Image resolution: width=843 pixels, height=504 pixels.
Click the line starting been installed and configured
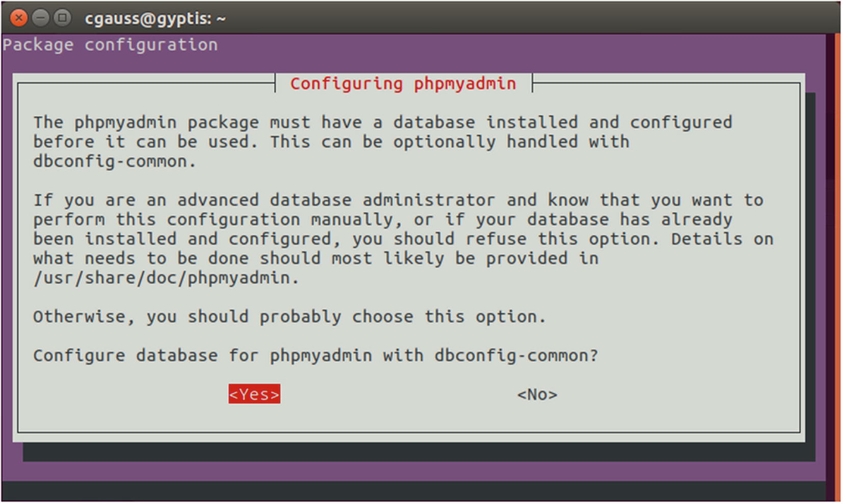pyautogui.click(x=403, y=239)
